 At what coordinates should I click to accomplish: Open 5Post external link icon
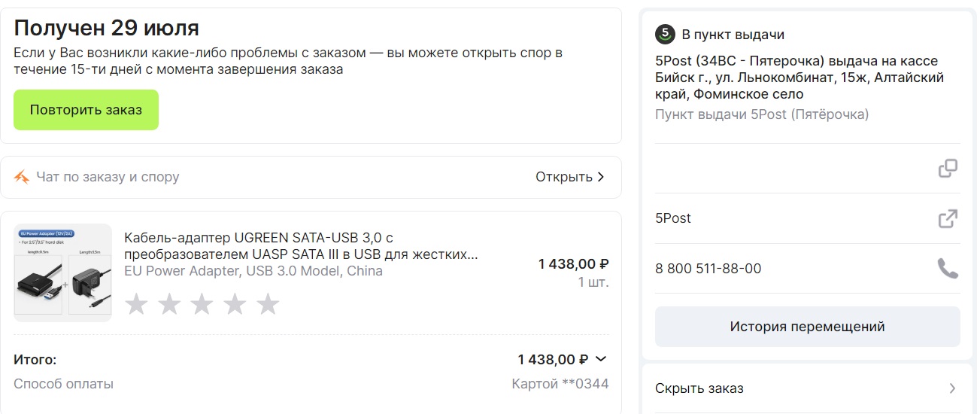948,219
